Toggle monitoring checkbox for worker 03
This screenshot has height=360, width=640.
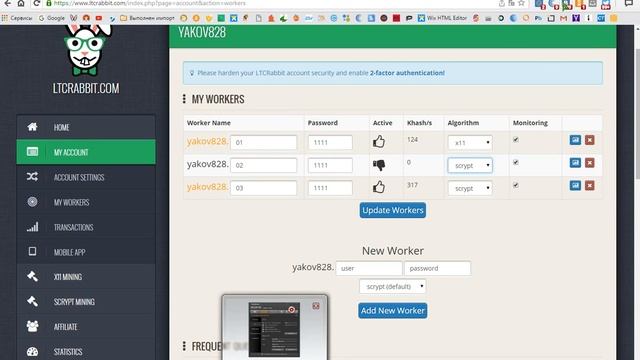[516, 185]
